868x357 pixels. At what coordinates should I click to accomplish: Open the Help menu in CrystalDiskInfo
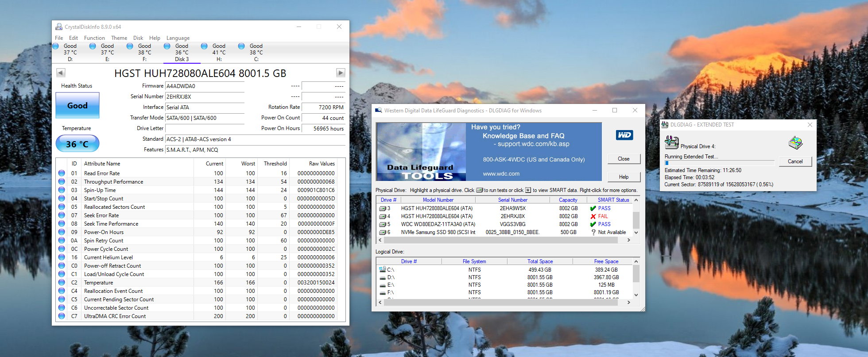point(155,38)
